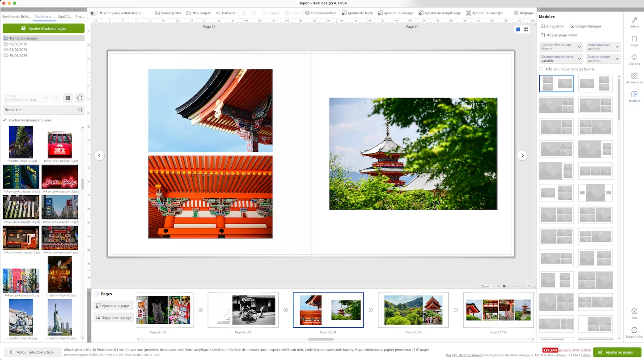Start a Support chat
The height and width of the screenshot is (360, 644).
[634, 332]
